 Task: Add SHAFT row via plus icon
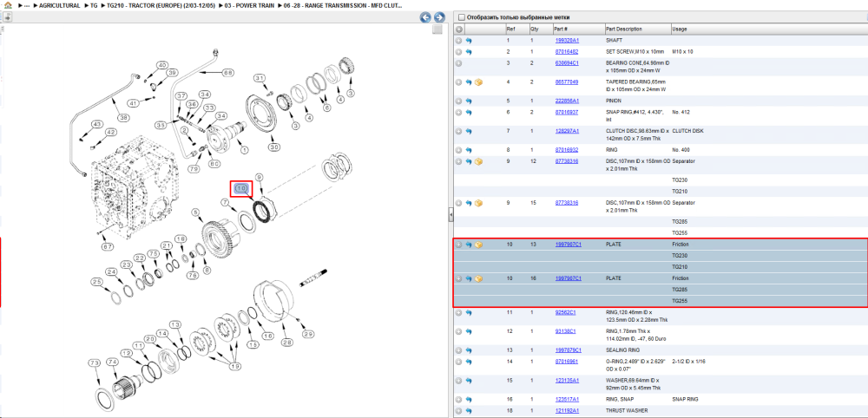(x=459, y=41)
